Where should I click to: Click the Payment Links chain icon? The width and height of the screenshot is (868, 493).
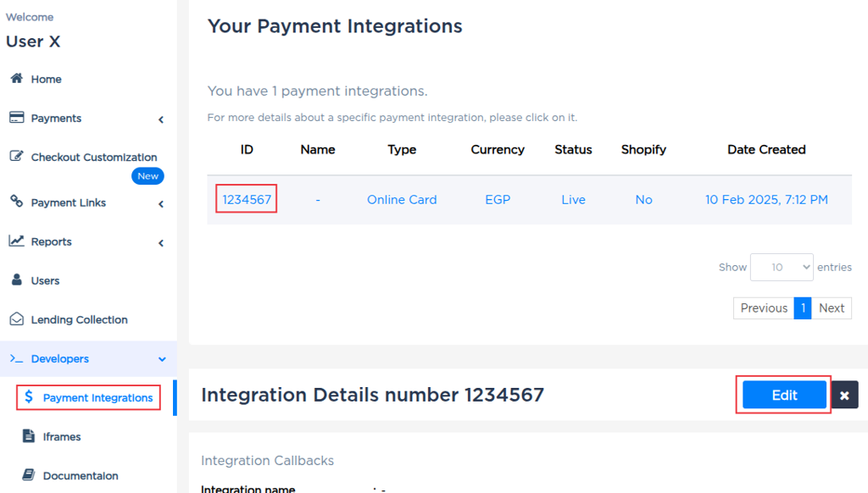pyautogui.click(x=16, y=202)
